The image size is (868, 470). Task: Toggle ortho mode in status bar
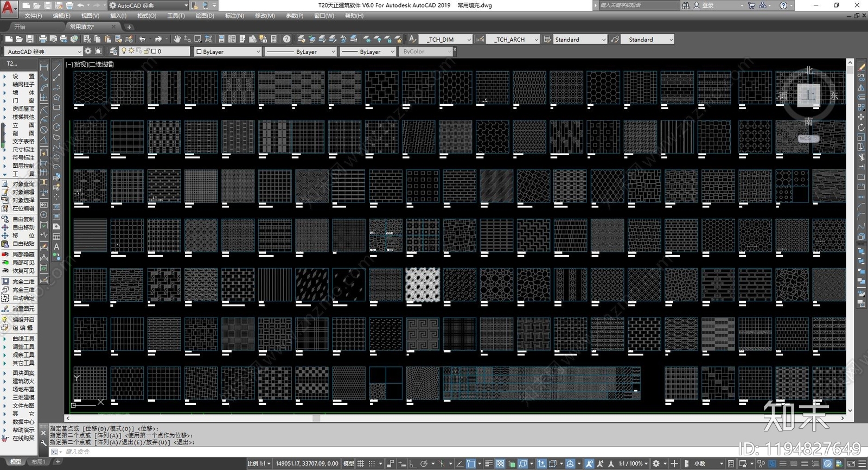(412, 463)
